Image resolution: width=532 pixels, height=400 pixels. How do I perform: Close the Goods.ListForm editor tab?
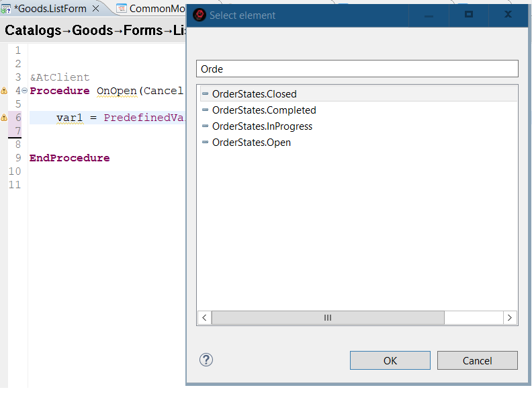(x=95, y=9)
